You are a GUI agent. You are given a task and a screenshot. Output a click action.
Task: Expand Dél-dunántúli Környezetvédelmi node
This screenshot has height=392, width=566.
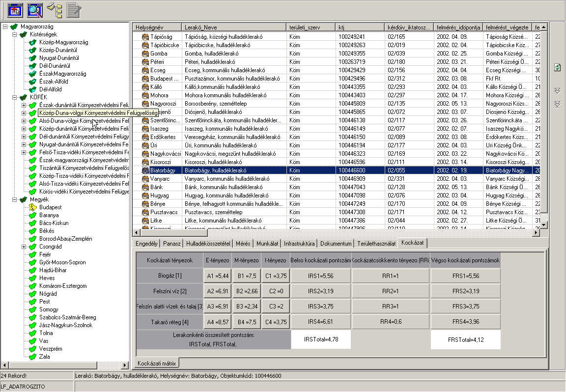[x=24, y=137]
